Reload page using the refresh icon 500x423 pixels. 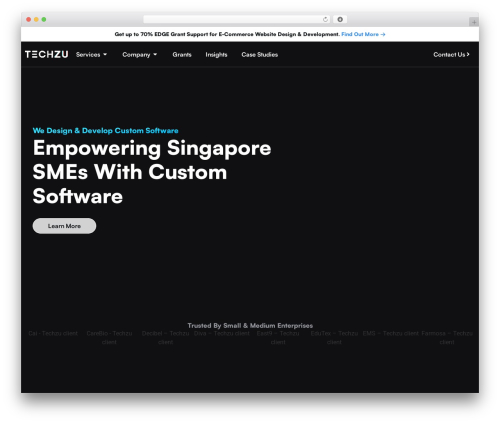click(325, 19)
